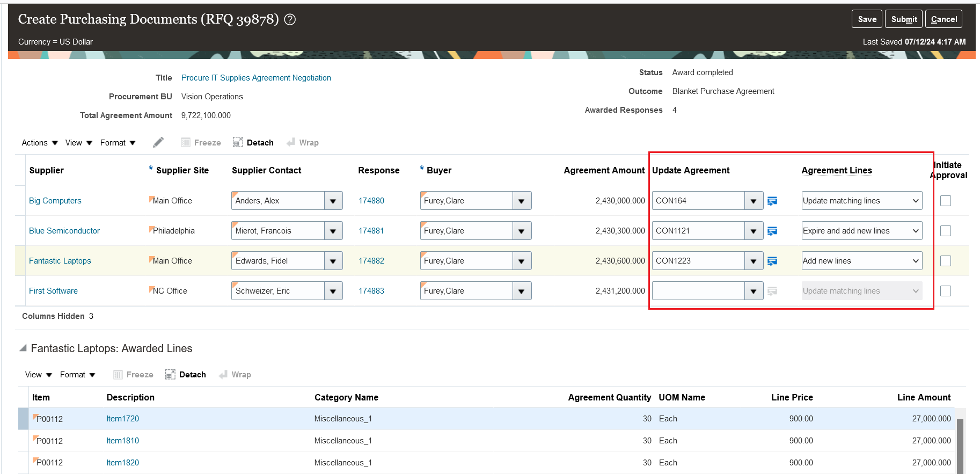Screen dimensions: 980x474
Task: Click the Agreement Amount column header
Action: point(604,170)
